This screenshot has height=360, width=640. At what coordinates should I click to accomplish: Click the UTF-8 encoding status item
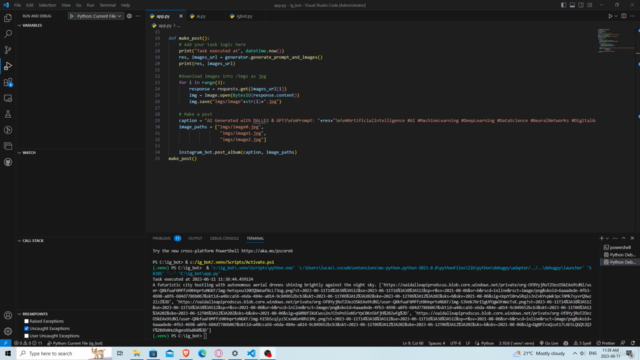click(x=455, y=343)
